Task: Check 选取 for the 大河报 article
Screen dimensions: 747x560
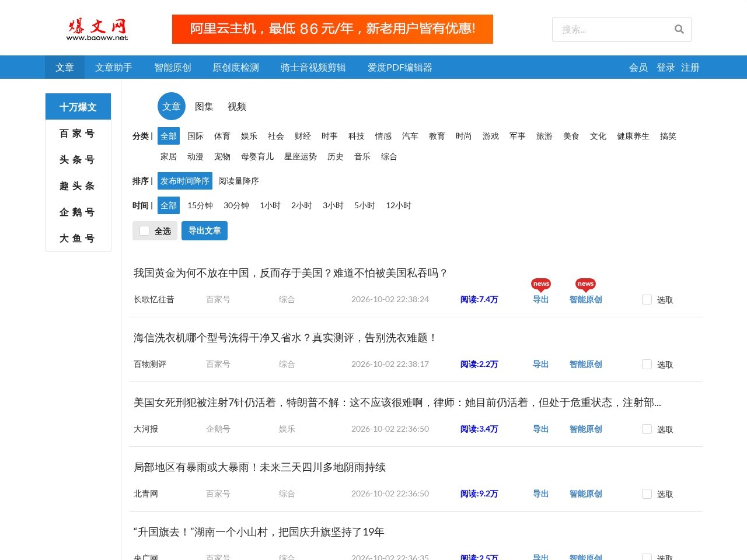Action: [x=647, y=429]
